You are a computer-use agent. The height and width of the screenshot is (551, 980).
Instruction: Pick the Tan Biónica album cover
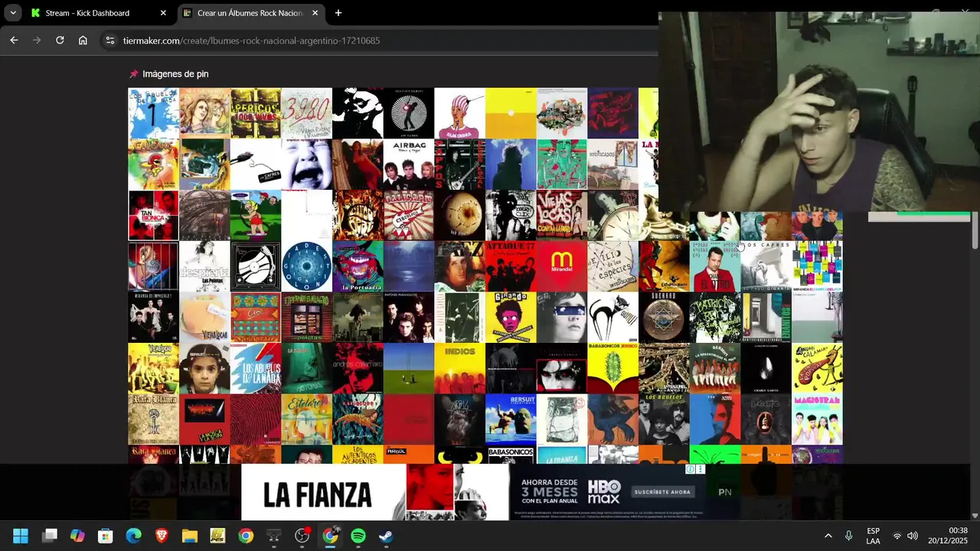point(153,215)
